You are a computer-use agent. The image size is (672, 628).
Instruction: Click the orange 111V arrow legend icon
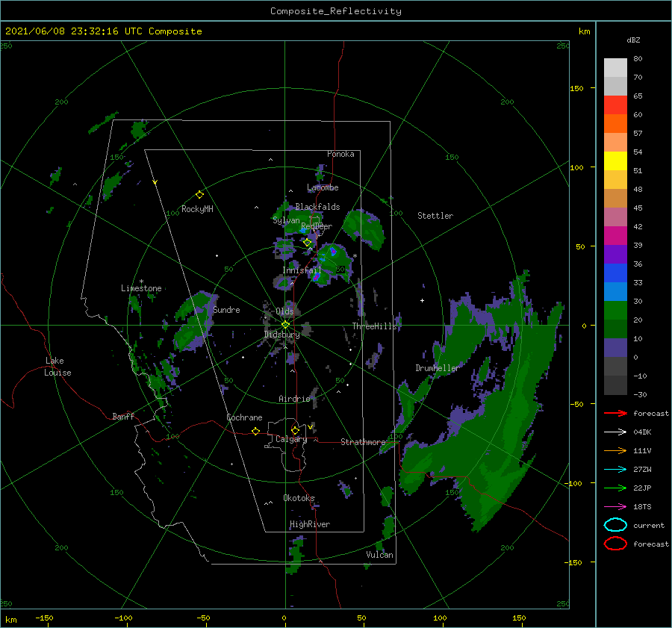615,450
